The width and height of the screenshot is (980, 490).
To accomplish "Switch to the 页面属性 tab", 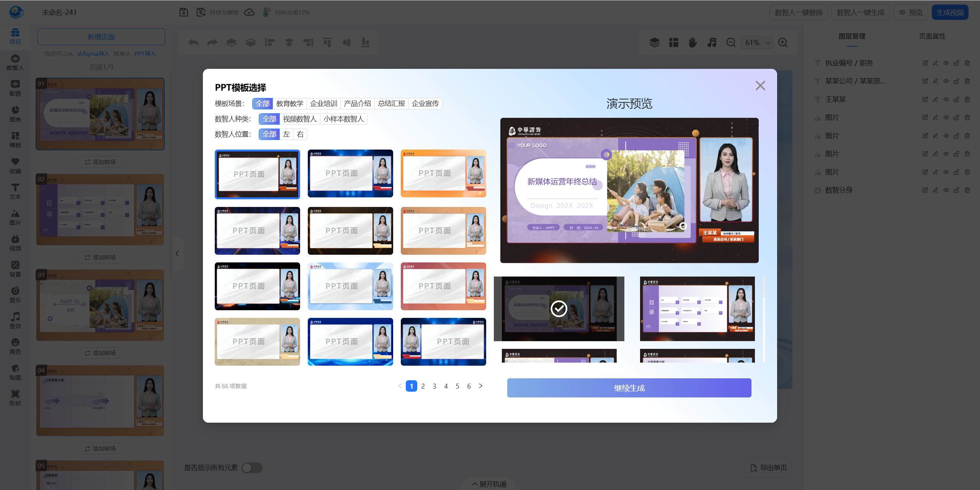I will [932, 36].
